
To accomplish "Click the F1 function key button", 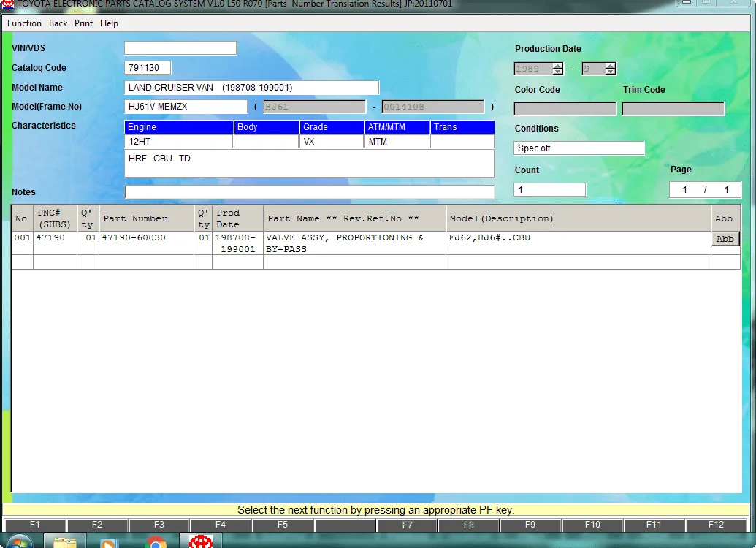I will 35,525.
